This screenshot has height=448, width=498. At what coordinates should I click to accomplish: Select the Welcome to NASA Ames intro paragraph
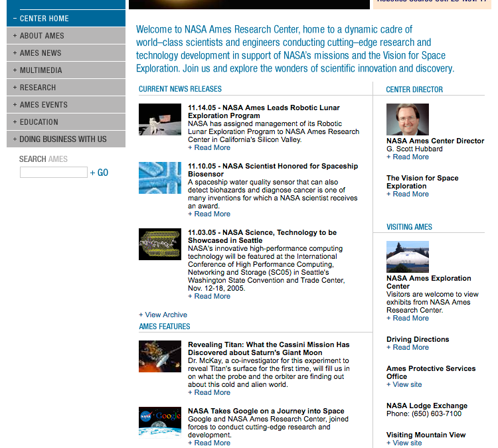pos(295,49)
